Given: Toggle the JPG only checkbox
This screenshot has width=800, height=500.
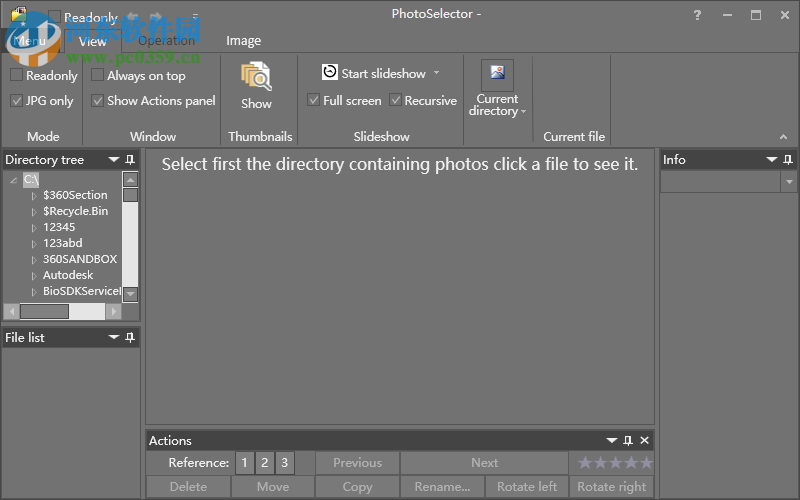Looking at the screenshot, I should 16,101.
